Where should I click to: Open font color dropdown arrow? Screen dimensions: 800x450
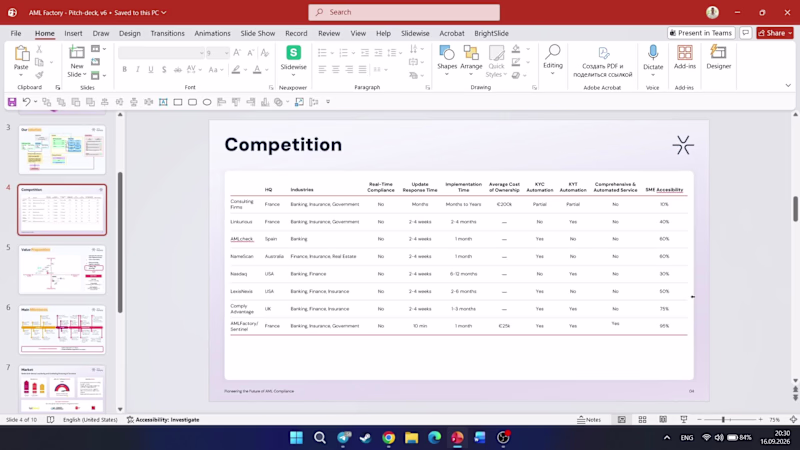coord(266,70)
